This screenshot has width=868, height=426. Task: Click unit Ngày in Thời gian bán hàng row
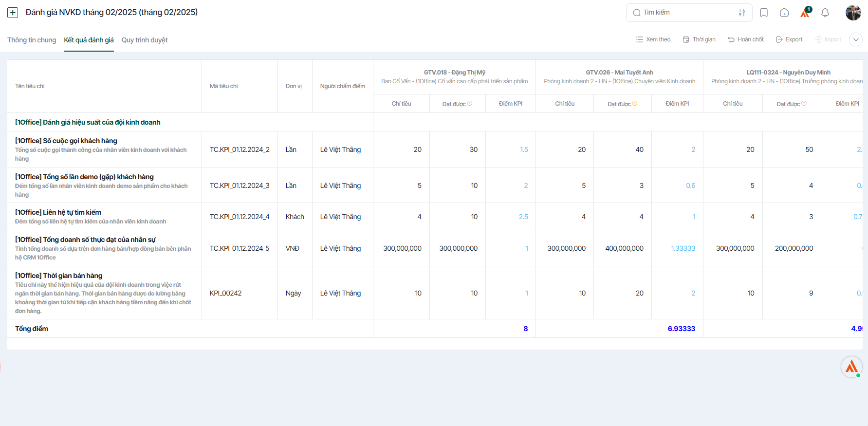click(x=294, y=293)
